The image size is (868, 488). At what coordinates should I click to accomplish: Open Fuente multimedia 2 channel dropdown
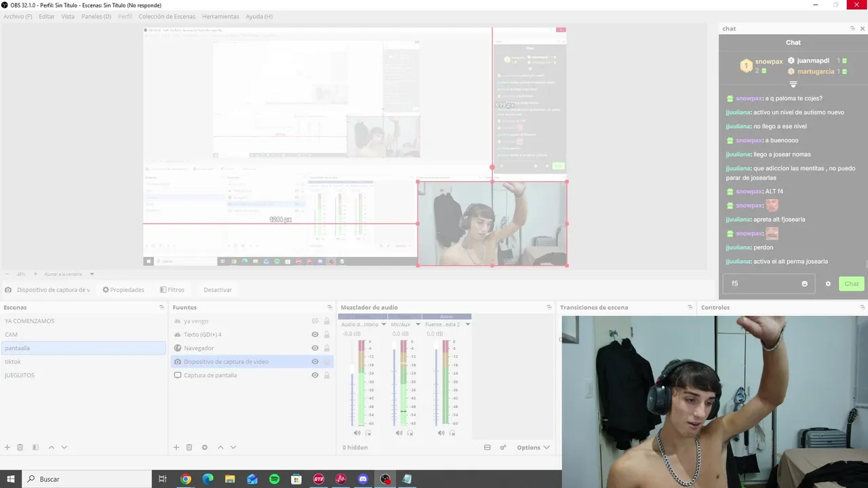coord(467,325)
